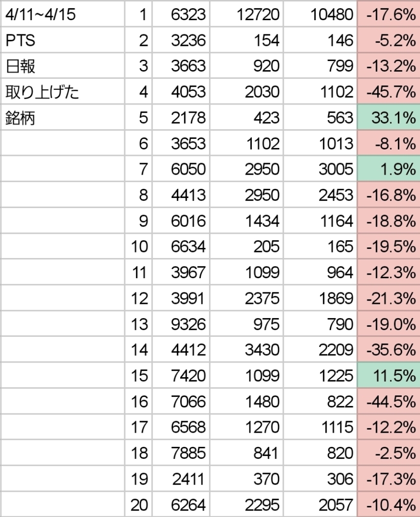Click the green 1.9% cell
The image size is (420, 517).
click(388, 169)
